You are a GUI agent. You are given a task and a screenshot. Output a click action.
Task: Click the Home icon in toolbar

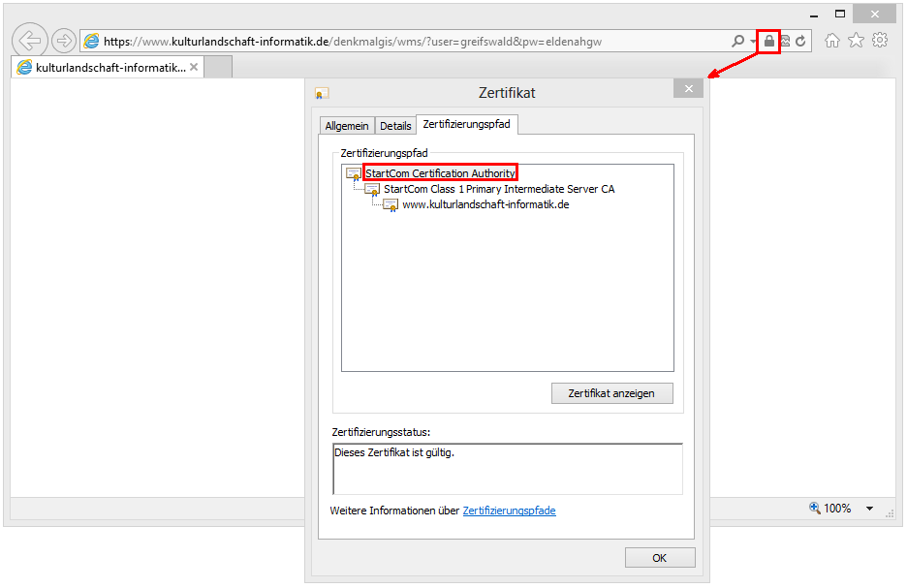pyautogui.click(x=831, y=40)
